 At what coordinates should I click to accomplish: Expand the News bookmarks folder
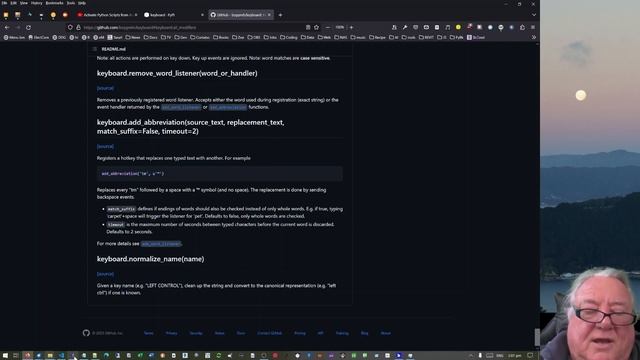click(x=133, y=37)
